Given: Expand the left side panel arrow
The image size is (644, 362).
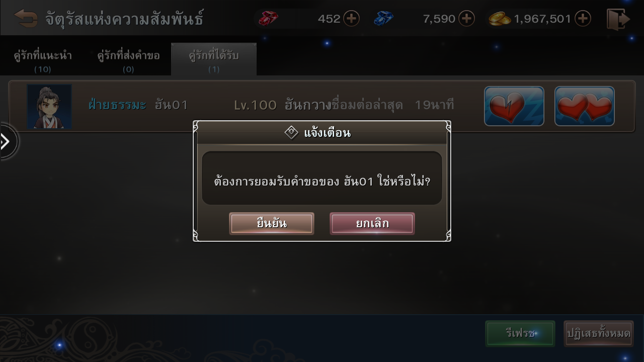Looking at the screenshot, I should coord(7,142).
